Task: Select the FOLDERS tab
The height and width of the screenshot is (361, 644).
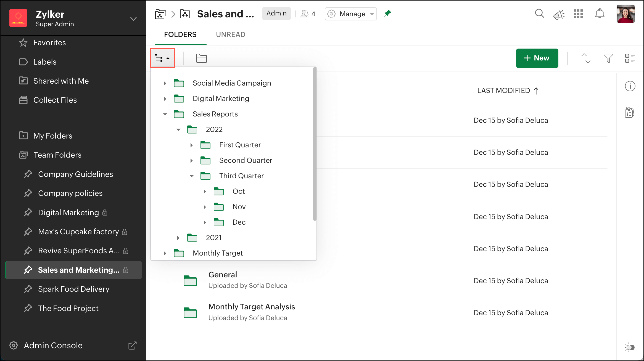Action: click(180, 34)
